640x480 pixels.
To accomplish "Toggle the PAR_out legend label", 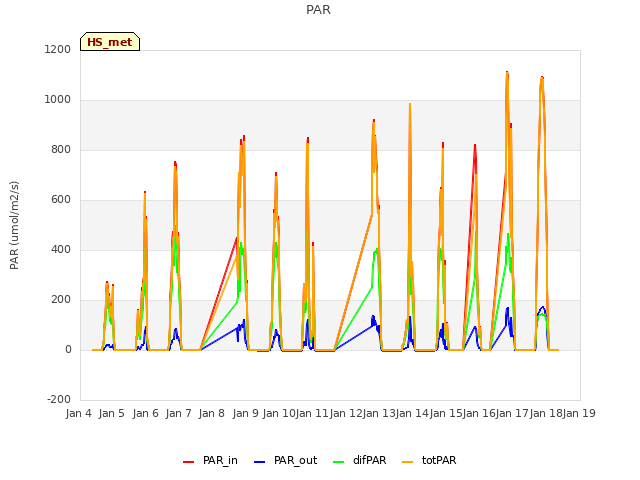I will pyautogui.click(x=296, y=460).
